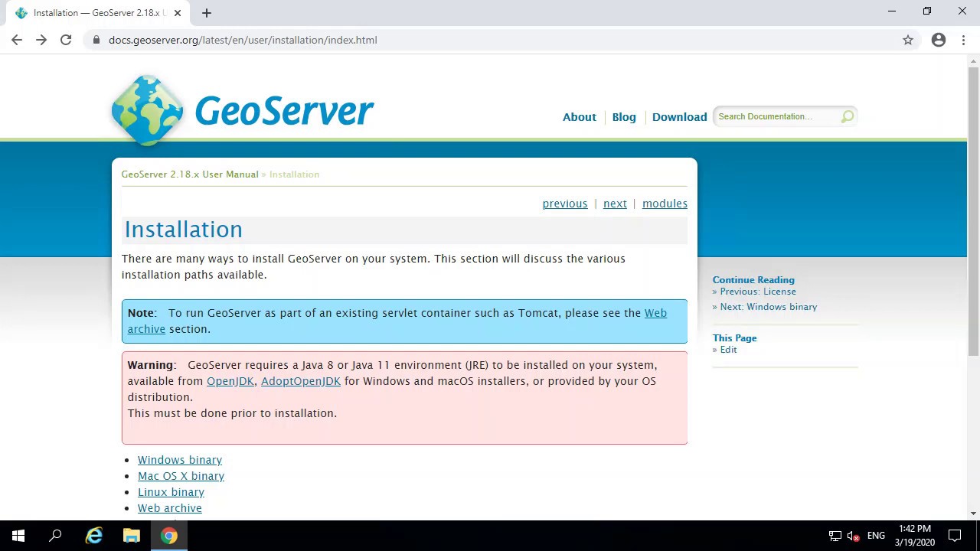980x551 pixels.
Task: Open the Web archive list link
Action: pyautogui.click(x=170, y=508)
